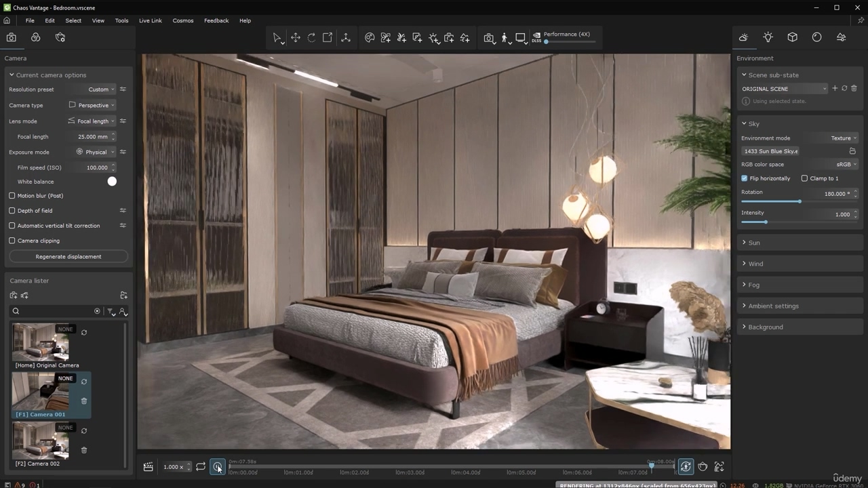This screenshot has height=488, width=868.
Task: Open the Objects cube tab
Action: (792, 37)
